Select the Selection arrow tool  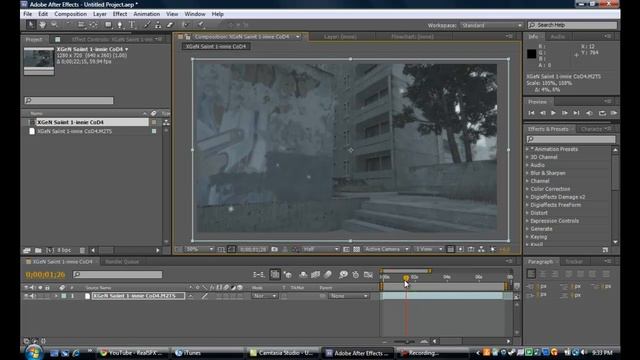[31, 25]
